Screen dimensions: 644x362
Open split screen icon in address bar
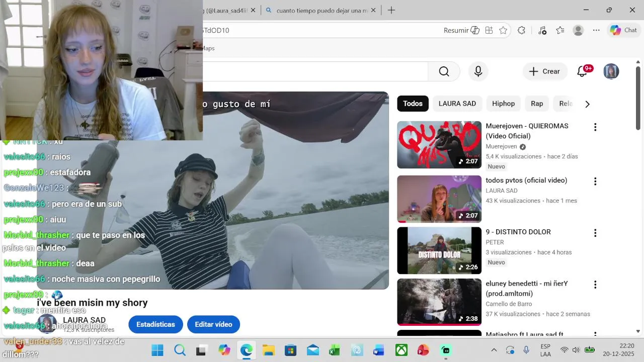489,30
